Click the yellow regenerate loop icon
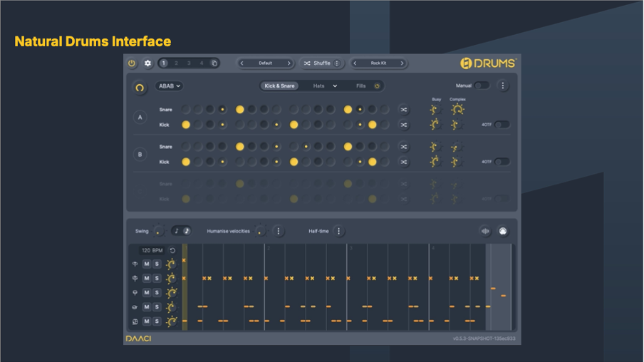The height and width of the screenshot is (362, 644). tap(140, 88)
